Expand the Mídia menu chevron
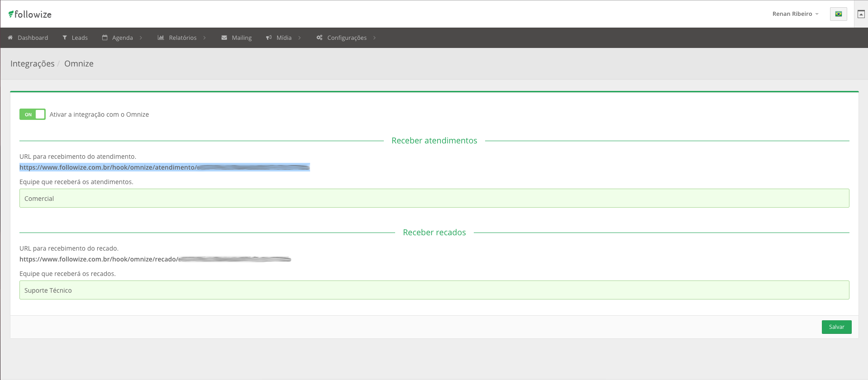This screenshot has height=380, width=868. pos(299,38)
